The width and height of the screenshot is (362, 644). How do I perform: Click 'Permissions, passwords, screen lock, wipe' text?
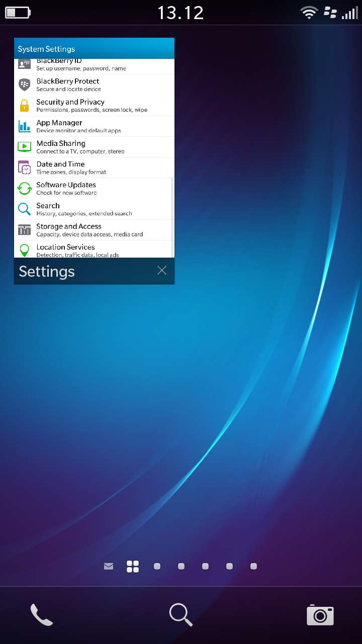(92, 110)
